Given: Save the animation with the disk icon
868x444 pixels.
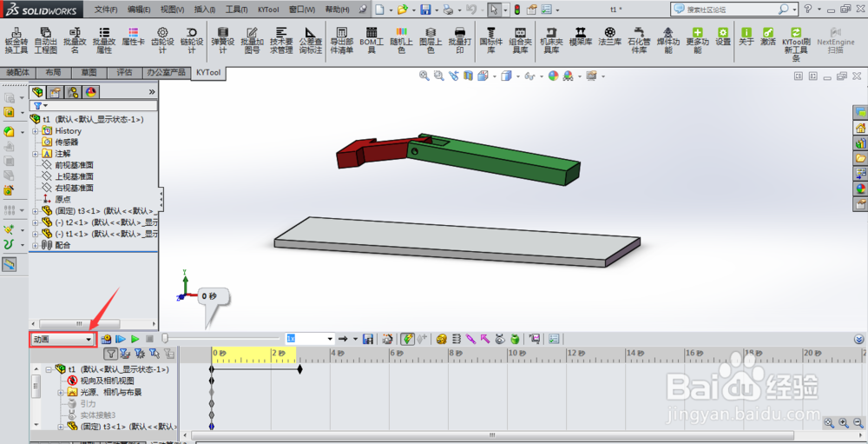Looking at the screenshot, I should click(x=368, y=339).
